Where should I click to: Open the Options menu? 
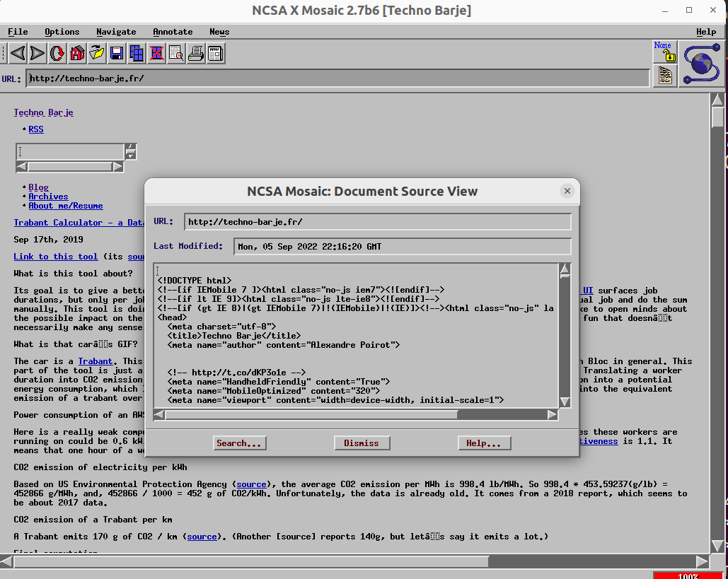(62, 32)
